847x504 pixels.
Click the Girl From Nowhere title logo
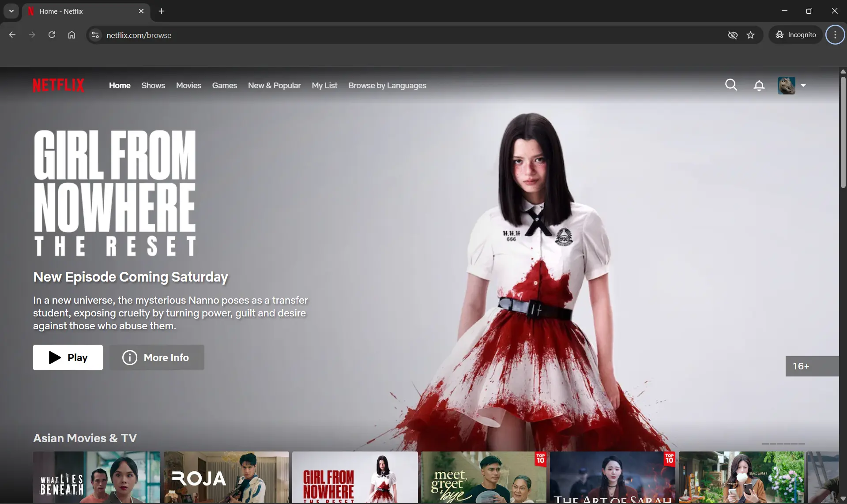coord(115,193)
